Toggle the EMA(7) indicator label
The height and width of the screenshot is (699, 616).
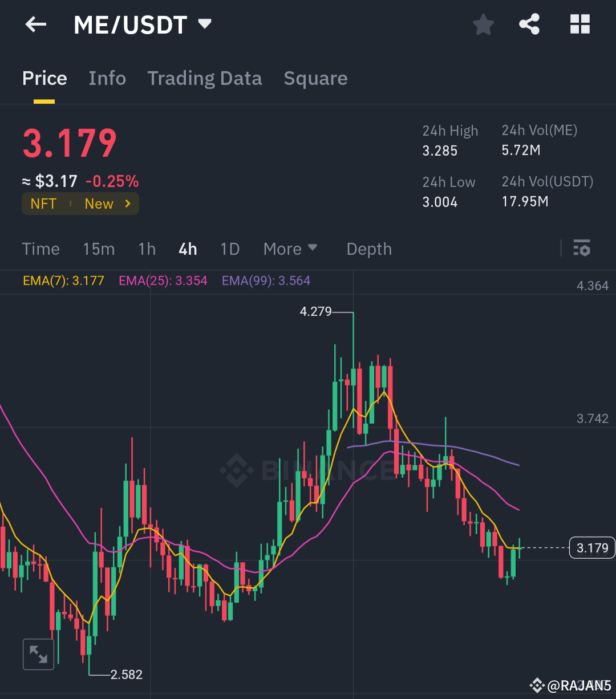[63, 281]
